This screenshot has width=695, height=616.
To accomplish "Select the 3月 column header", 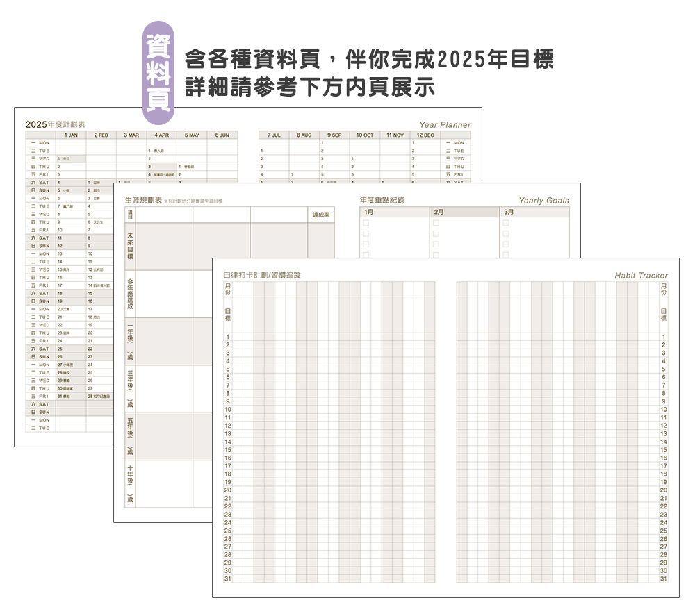I will pos(534,212).
